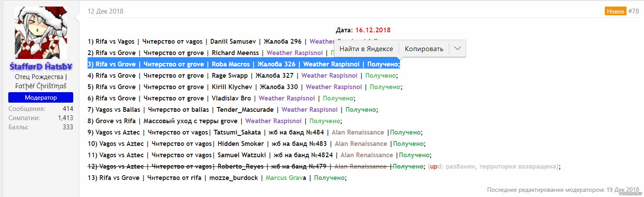Click 'Последнее редактирование модератором' footer text
Image resolution: width=644 pixels, height=197 pixels.
click(x=545, y=190)
